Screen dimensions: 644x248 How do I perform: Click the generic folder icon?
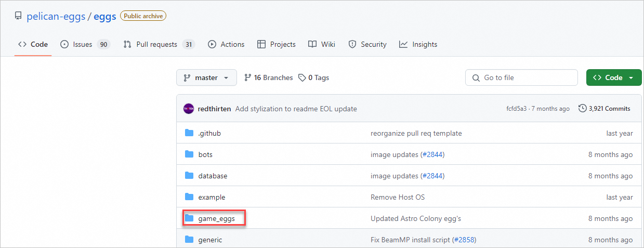(189, 240)
